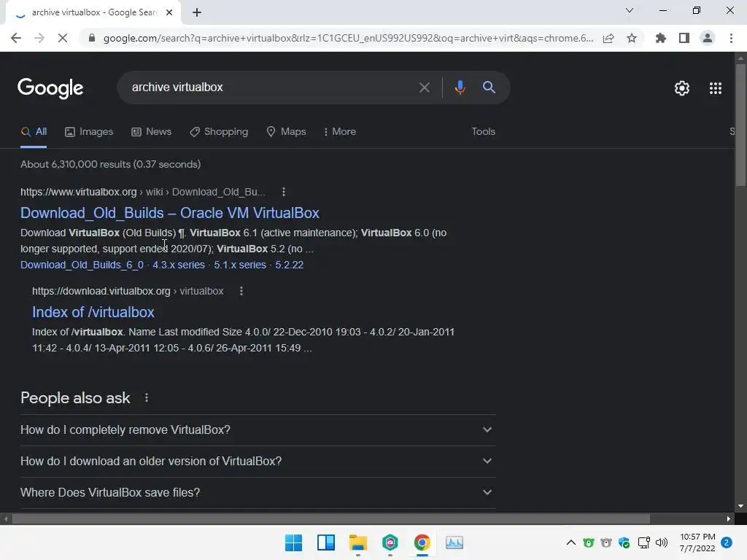
Task: Click the forward navigation arrow
Action: [39, 38]
